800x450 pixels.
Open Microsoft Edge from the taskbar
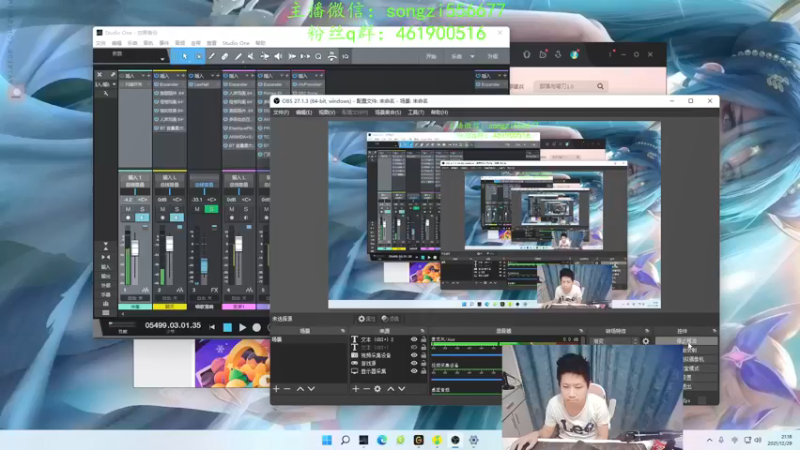[x=382, y=440]
